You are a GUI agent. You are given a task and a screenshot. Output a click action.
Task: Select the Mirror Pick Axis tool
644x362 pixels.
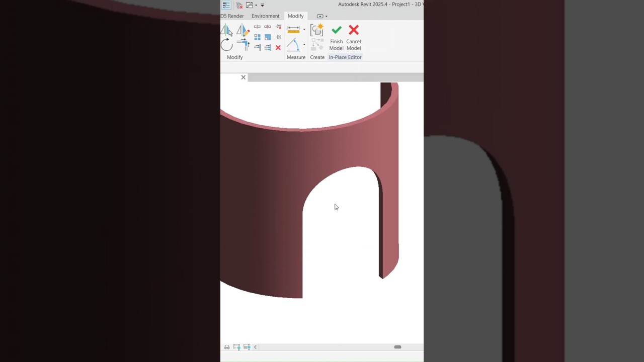[x=226, y=30]
